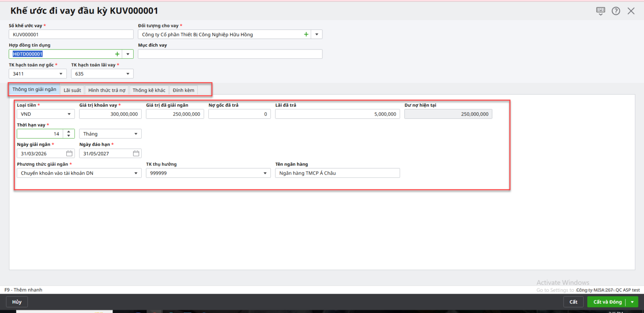Open calendar picker for Ngày đáo hạn
This screenshot has height=313, width=644.
click(136, 154)
